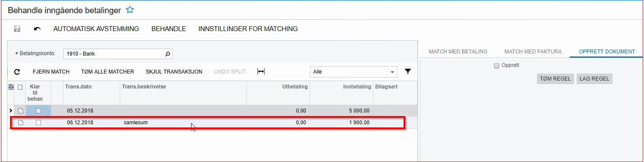The image size is (644, 162).
Task: Expand the 05.12.2018 row arrow
Action: (x=11, y=111)
